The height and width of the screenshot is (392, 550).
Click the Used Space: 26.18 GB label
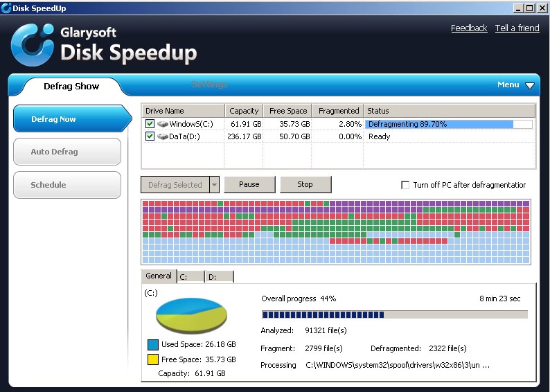pyautogui.click(x=199, y=344)
